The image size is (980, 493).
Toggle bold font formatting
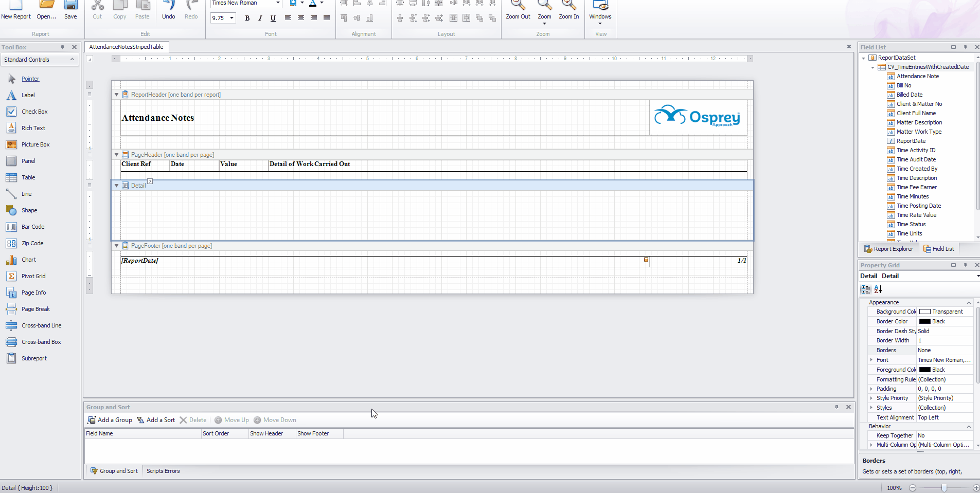pos(247,18)
